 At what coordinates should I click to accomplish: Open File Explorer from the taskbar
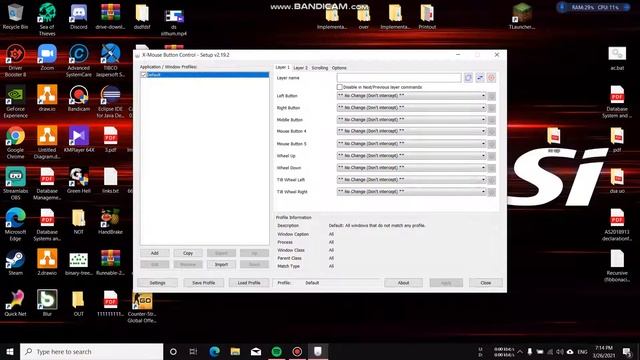click(x=235, y=351)
